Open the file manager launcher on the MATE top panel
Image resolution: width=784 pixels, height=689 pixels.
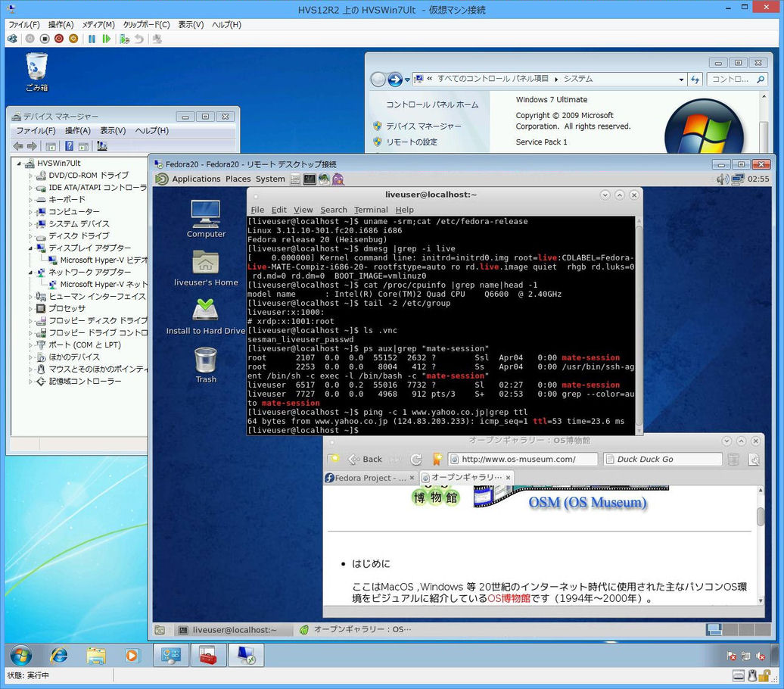pyautogui.click(x=295, y=179)
